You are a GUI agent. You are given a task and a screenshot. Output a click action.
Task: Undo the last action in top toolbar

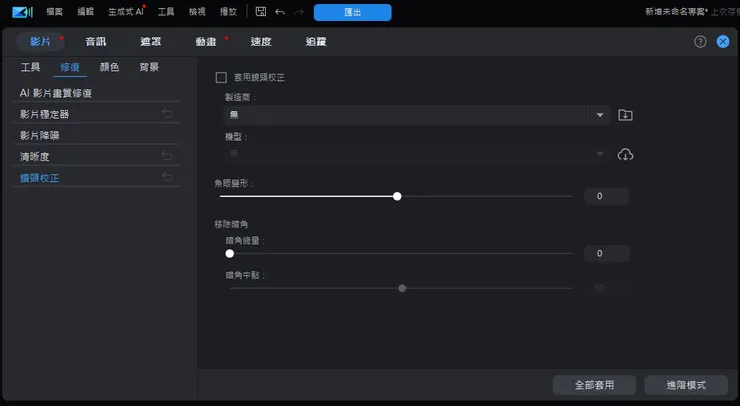(x=280, y=12)
